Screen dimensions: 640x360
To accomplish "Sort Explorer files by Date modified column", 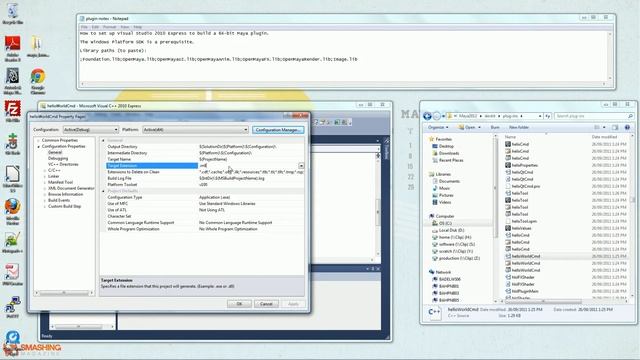I will click(604, 137).
